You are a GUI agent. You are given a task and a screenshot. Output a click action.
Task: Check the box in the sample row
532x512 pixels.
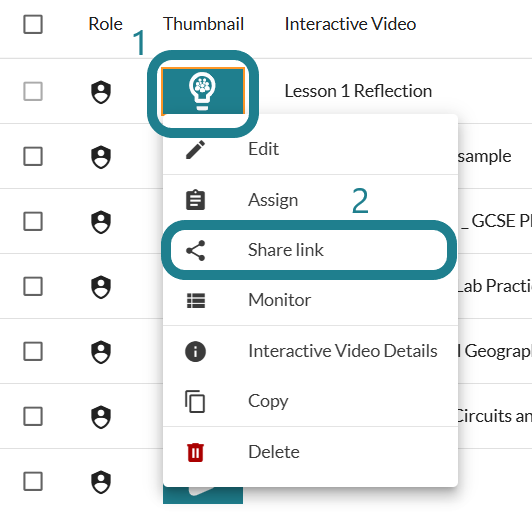pyautogui.click(x=33, y=156)
